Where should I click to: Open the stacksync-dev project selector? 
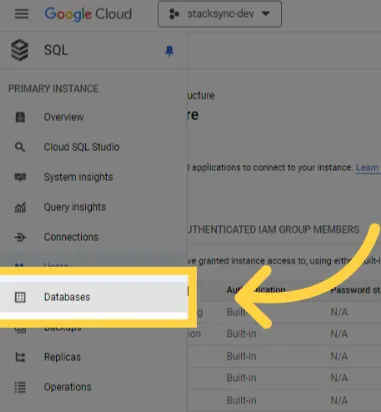pyautogui.click(x=220, y=14)
